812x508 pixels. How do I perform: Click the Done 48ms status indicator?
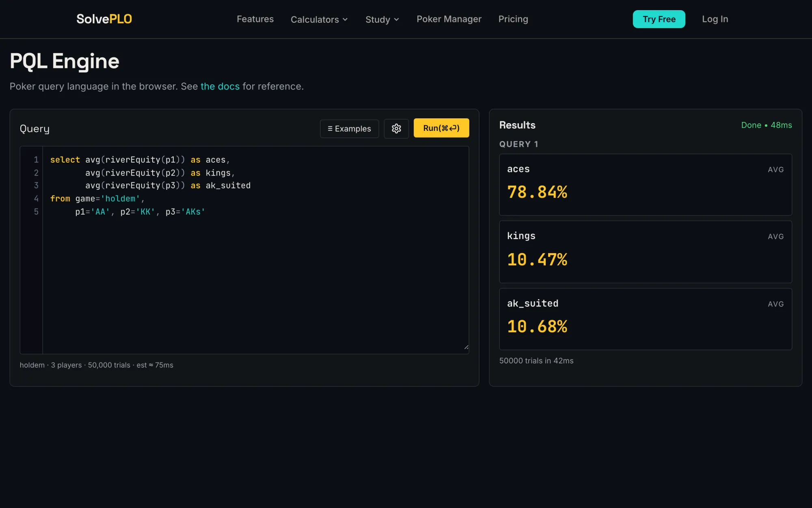tap(766, 125)
